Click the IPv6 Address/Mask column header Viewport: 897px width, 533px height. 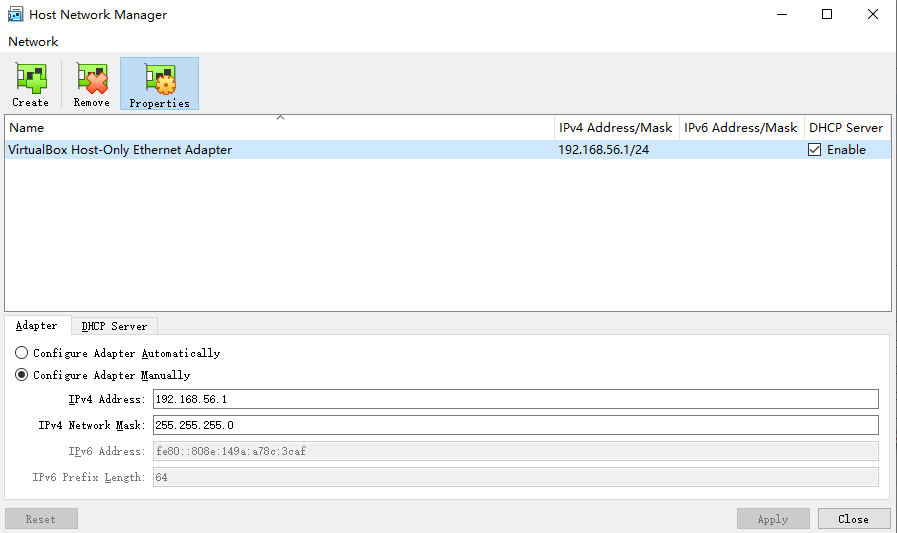pyautogui.click(x=741, y=128)
